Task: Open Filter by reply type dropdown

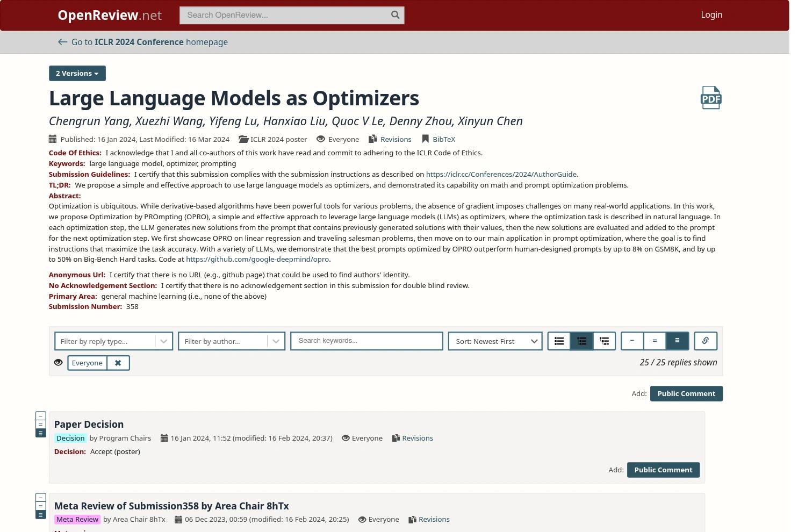Action: click(113, 341)
